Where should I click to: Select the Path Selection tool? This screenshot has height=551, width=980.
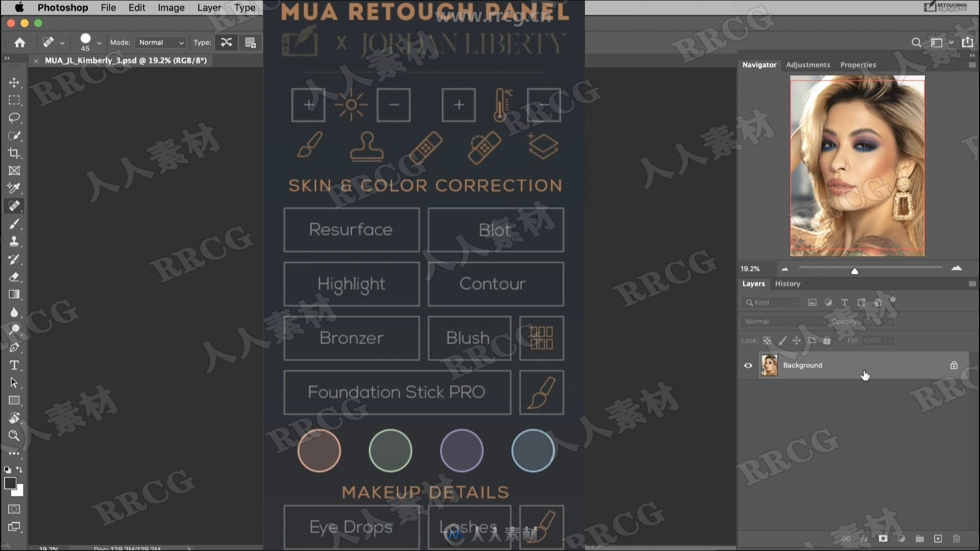tap(14, 383)
